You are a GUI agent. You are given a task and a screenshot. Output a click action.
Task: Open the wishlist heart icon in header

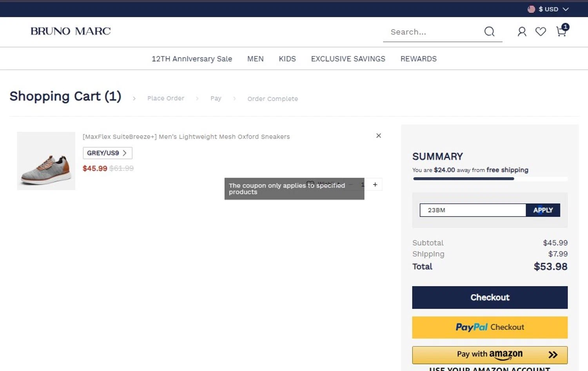click(541, 32)
